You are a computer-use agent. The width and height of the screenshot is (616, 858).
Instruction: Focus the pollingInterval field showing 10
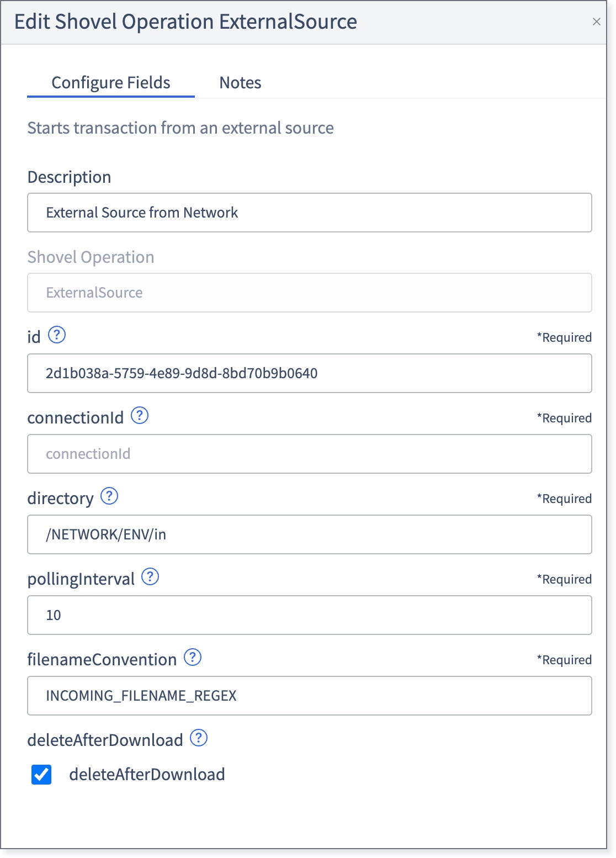click(310, 615)
